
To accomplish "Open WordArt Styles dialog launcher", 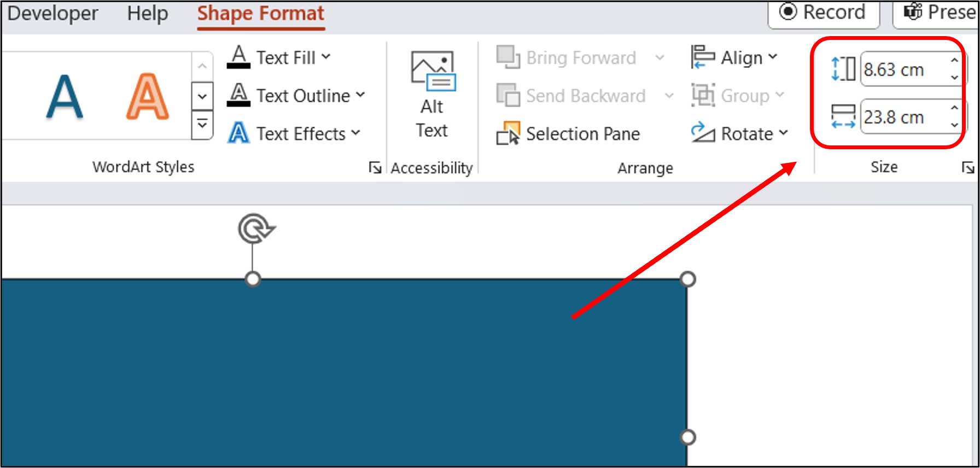I will [375, 168].
